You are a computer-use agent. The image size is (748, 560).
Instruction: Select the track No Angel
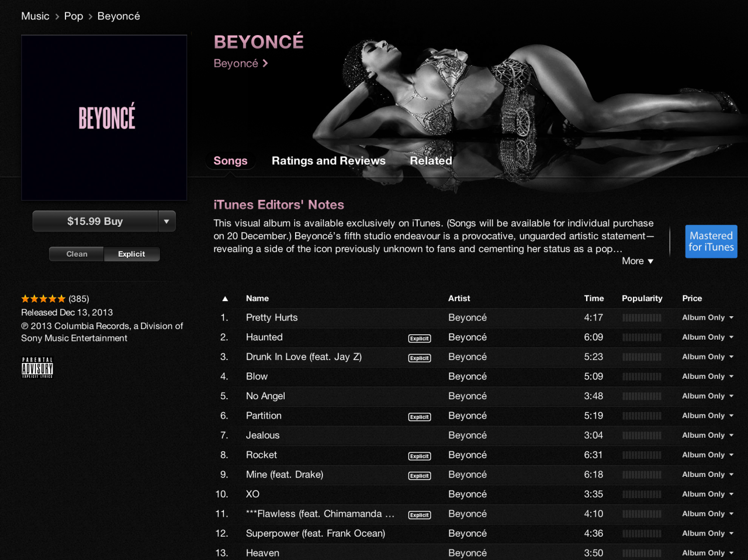point(265,396)
